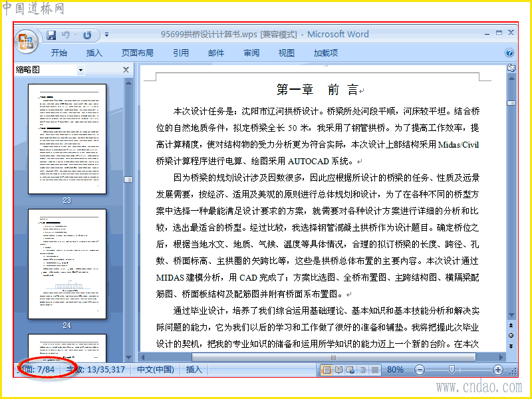
Task: Open the 缩略图 pane dropdown
Action: 80,70
